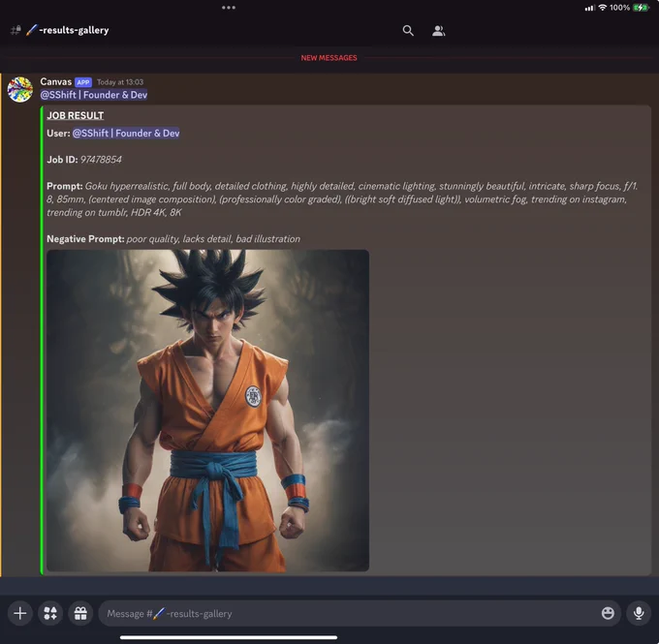This screenshot has width=659, height=644.
Task: Open the gift icon in message bar
Action: click(80, 613)
